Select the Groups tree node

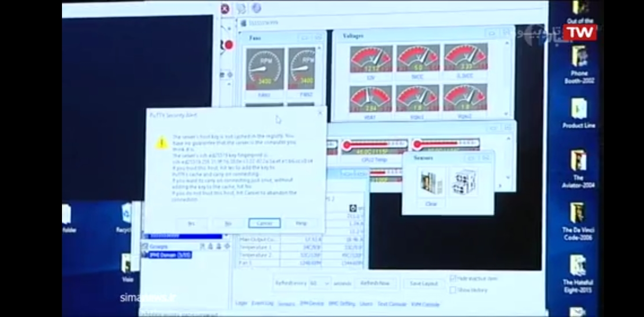coord(158,247)
